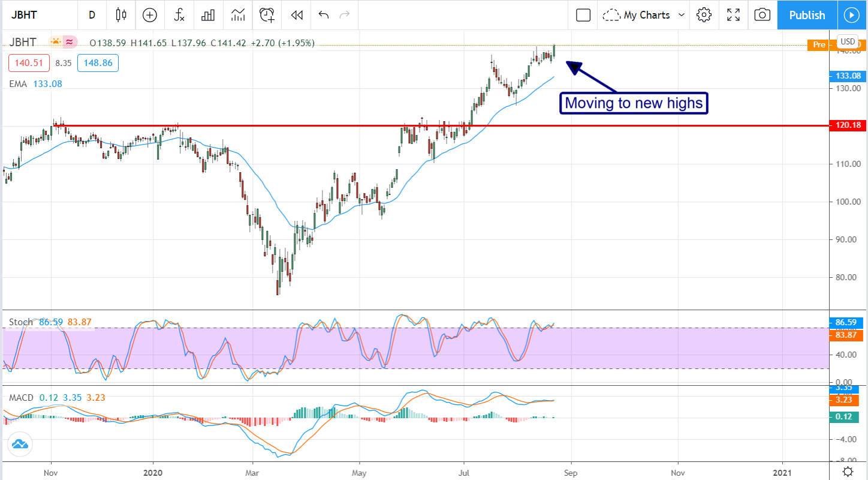Publish the chart idea
The height and width of the screenshot is (480, 868).
pos(807,15)
